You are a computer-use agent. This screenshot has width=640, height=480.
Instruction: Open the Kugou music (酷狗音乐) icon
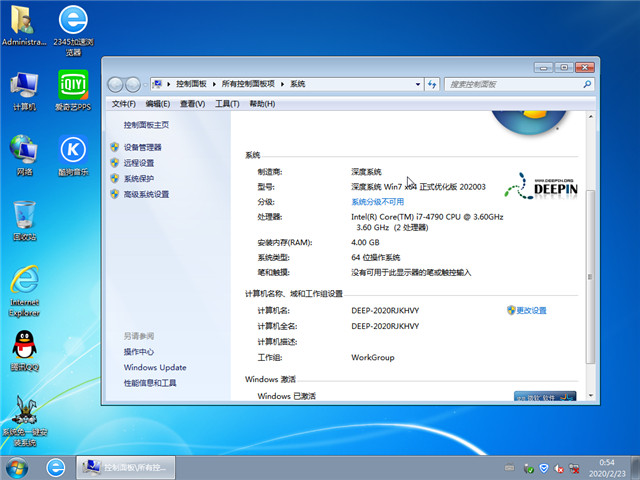click(73, 155)
